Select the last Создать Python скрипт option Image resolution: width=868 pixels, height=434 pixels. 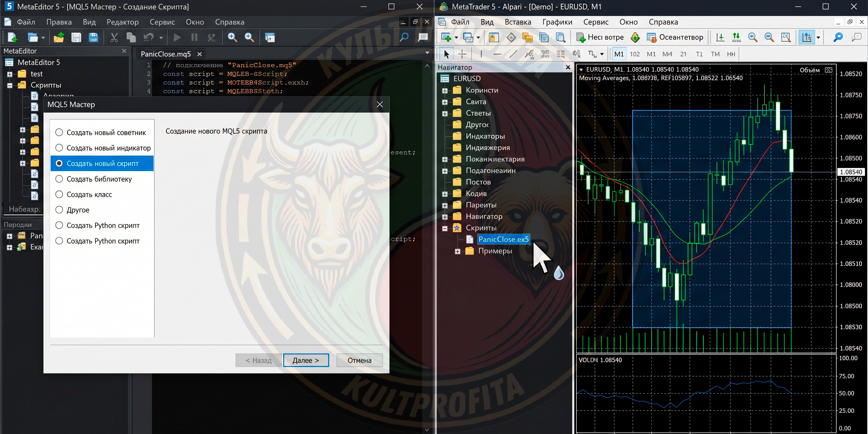click(x=59, y=241)
